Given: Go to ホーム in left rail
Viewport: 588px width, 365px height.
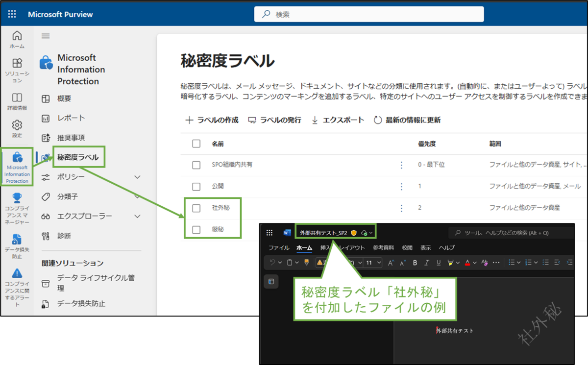Looking at the screenshot, I should pyautogui.click(x=17, y=40).
